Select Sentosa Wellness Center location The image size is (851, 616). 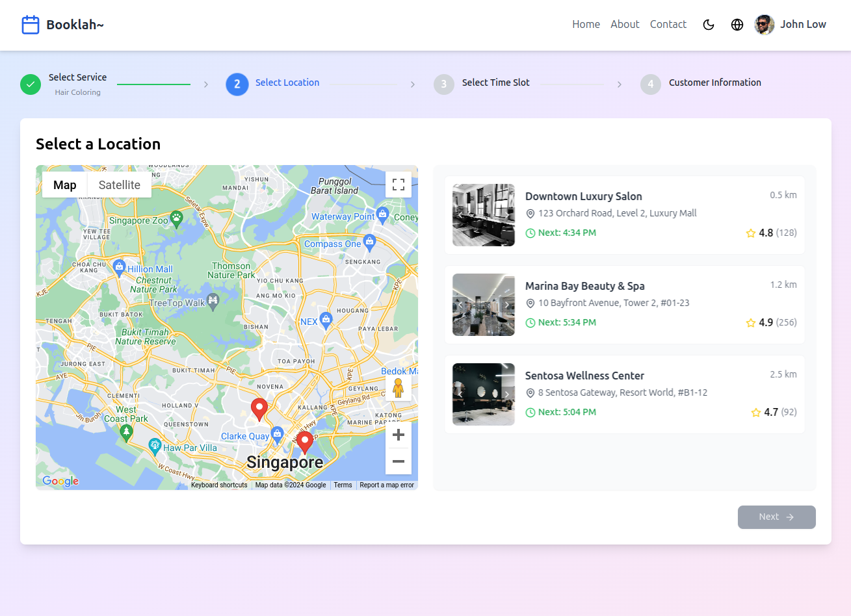[x=625, y=394]
